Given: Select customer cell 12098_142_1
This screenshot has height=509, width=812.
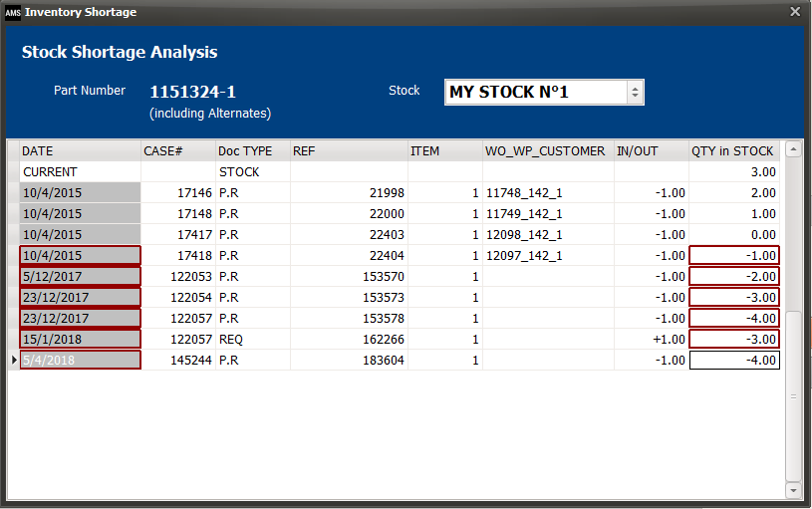Looking at the screenshot, I should (548, 234).
